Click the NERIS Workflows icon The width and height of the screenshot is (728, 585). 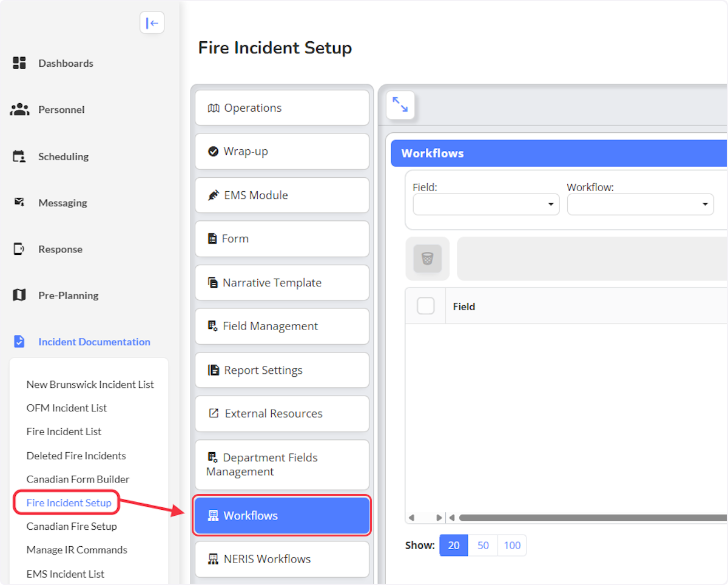[x=213, y=559]
